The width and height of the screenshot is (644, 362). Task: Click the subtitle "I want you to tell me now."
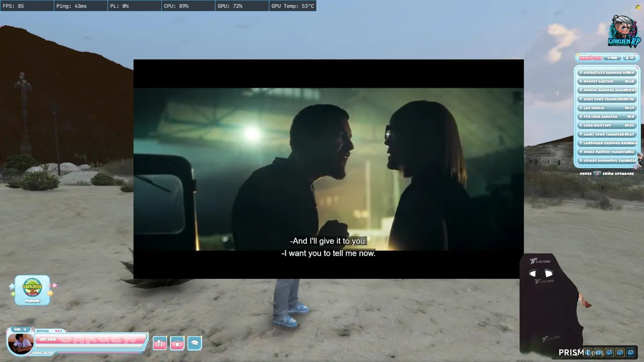(x=329, y=253)
